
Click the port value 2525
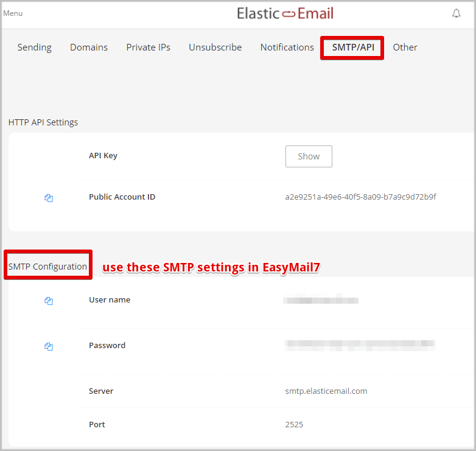294,424
